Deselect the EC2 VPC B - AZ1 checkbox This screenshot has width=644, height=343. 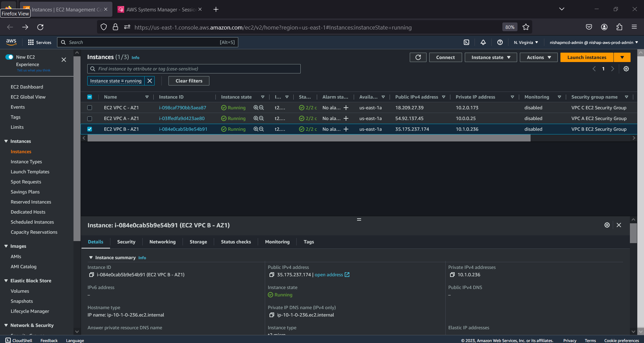(x=90, y=129)
